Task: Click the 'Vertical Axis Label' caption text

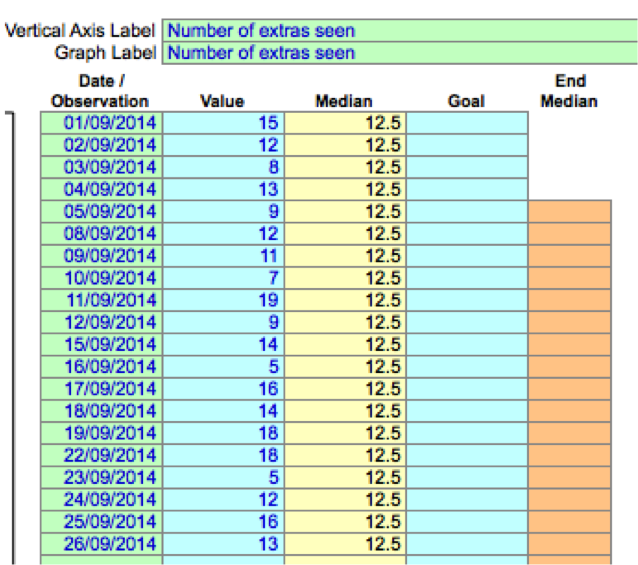Action: click(80, 31)
